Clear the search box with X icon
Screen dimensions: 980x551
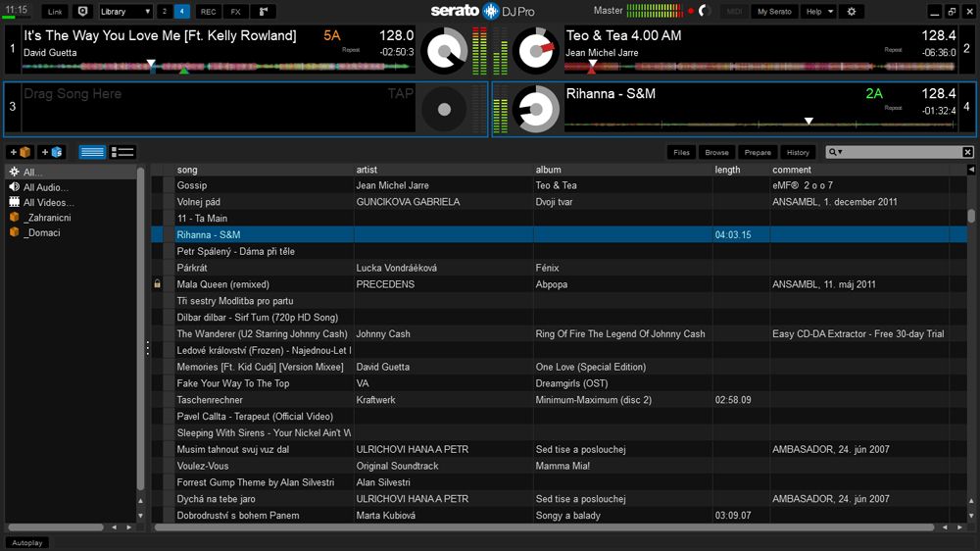967,152
